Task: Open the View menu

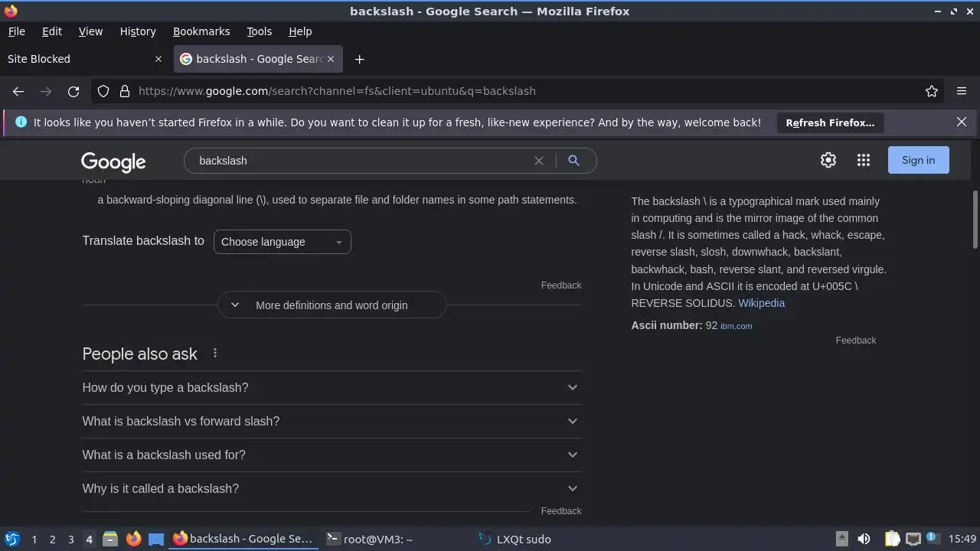Action: (90, 31)
